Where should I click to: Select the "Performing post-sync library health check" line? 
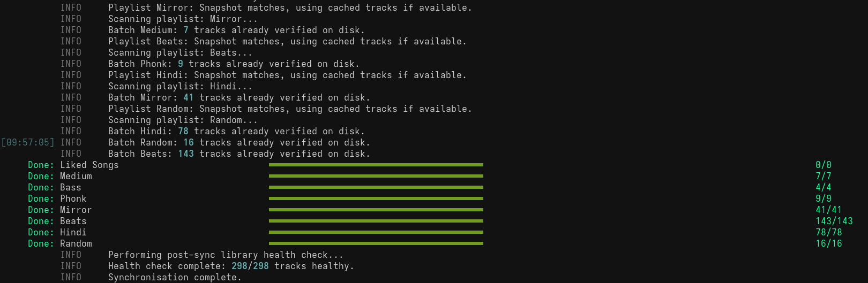point(226,255)
